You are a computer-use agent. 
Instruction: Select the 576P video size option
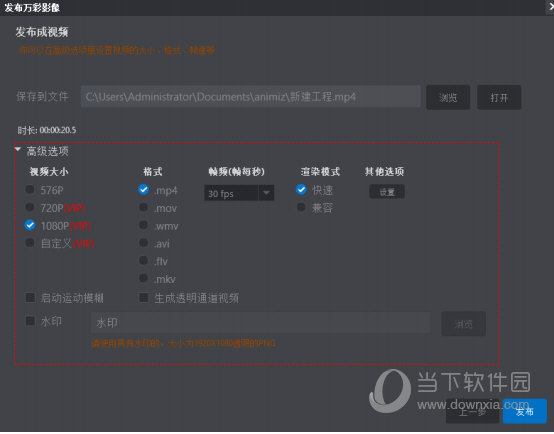[x=30, y=190]
